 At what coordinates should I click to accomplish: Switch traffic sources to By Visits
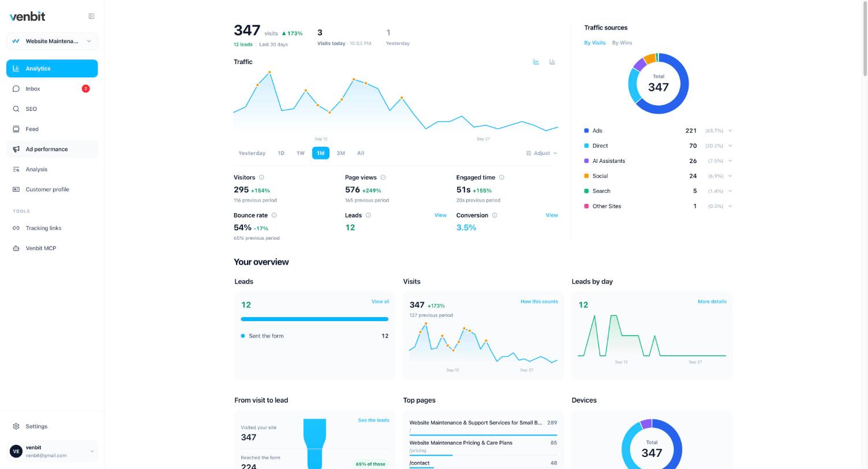[594, 43]
